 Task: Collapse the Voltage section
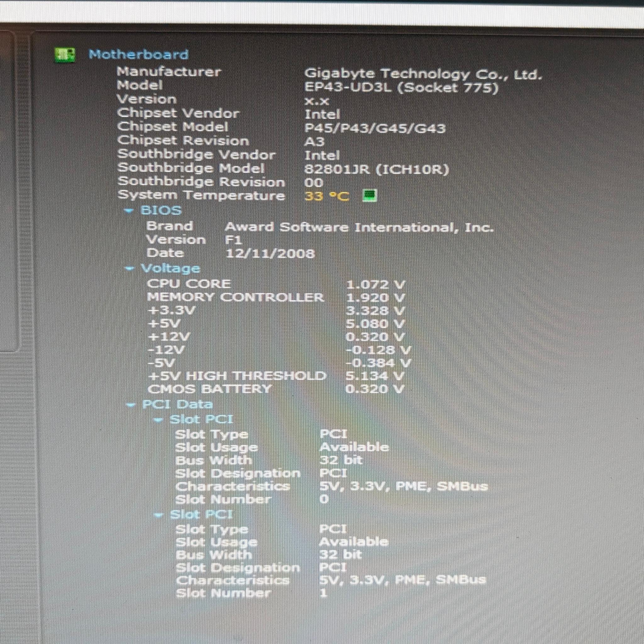[130, 268]
